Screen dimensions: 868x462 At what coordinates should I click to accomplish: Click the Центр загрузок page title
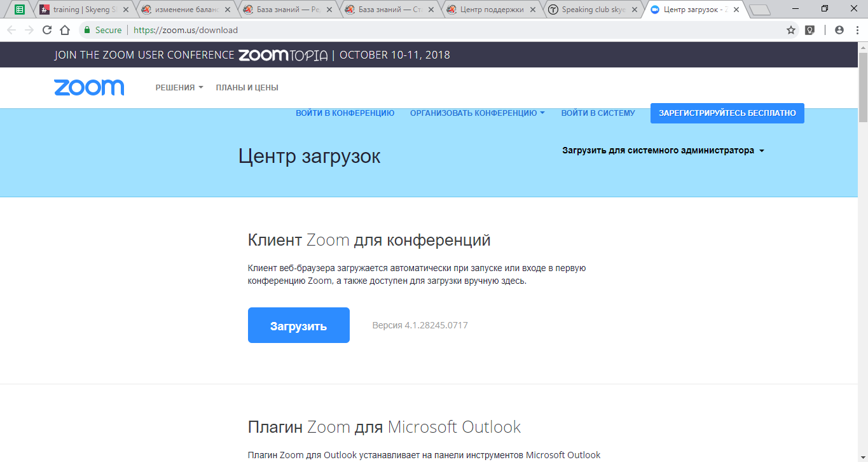(310, 156)
